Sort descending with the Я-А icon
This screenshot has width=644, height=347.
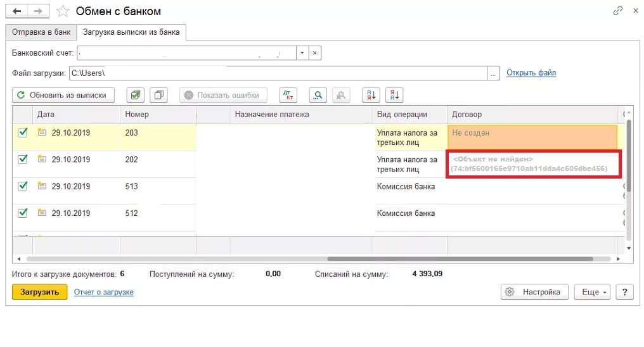(394, 95)
